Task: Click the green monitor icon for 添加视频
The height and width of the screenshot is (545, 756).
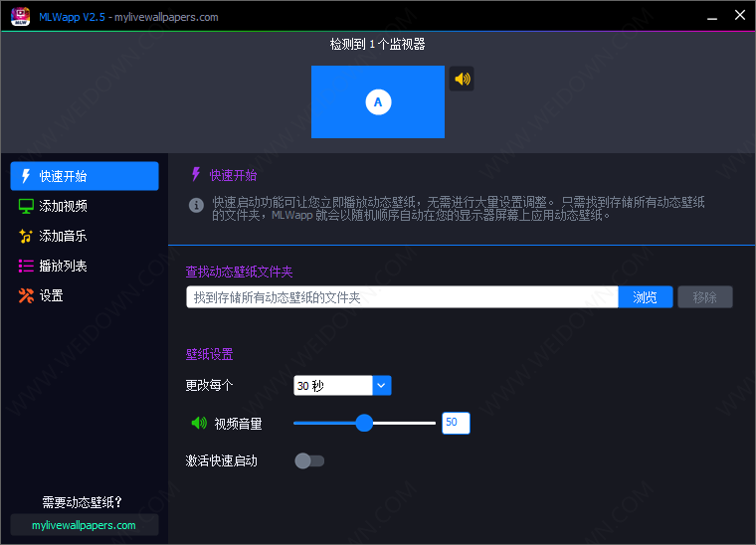Action: coord(26,206)
